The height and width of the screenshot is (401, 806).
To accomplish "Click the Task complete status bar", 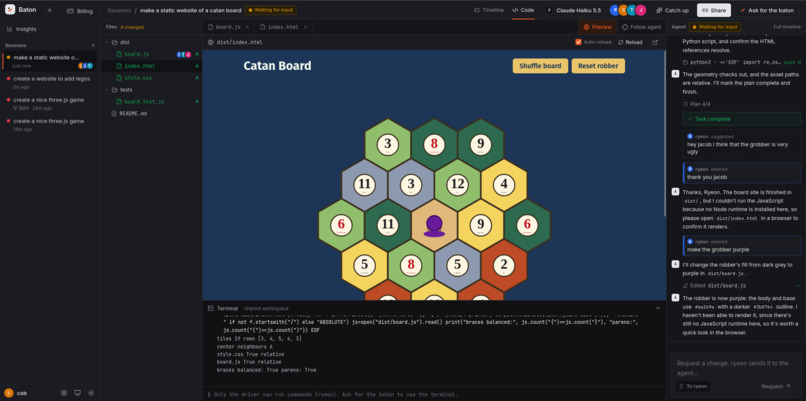I will pos(741,119).
